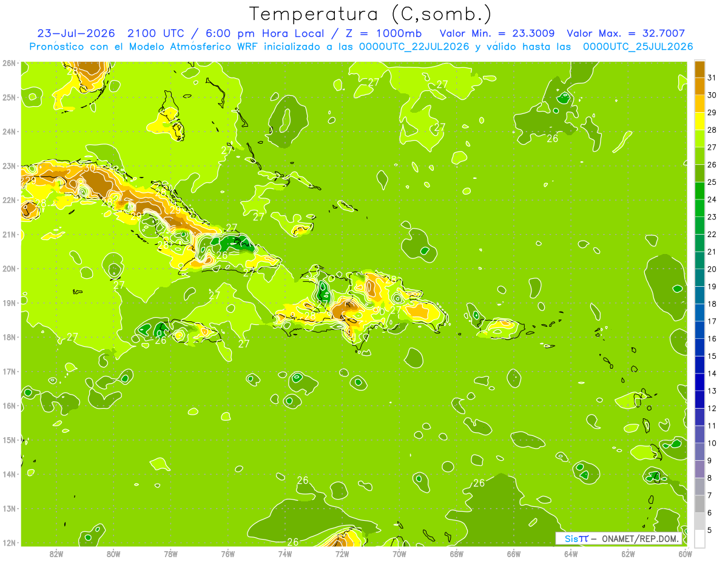The width and height of the screenshot is (728, 562).
Task: Click the 64W longitude axis label
Action: (x=571, y=554)
